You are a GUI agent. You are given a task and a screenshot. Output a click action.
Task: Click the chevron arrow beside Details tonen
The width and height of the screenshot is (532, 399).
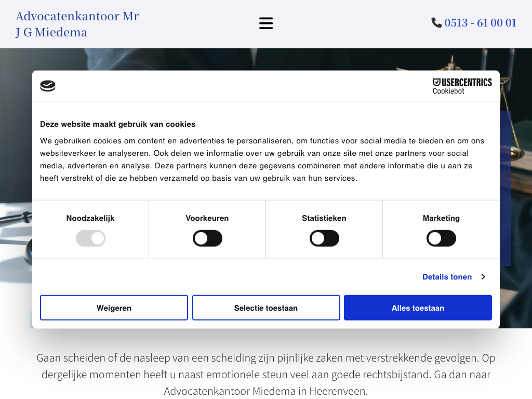[483, 277]
